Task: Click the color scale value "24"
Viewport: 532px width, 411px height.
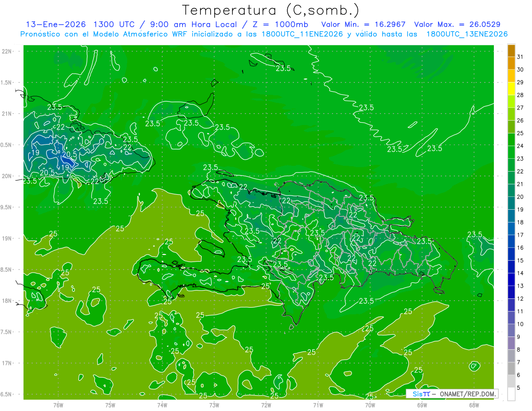Action: click(520, 145)
